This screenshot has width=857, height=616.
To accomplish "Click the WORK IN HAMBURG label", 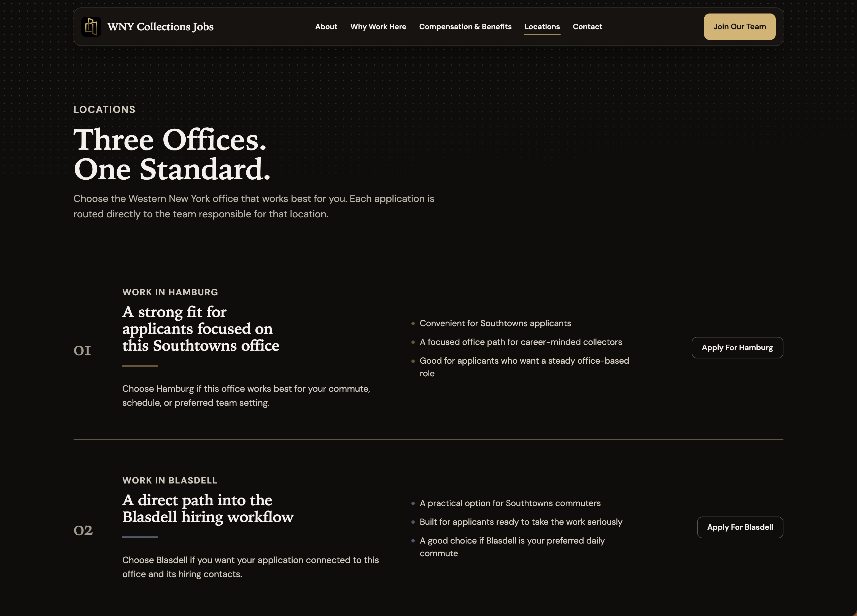I will [x=170, y=292].
